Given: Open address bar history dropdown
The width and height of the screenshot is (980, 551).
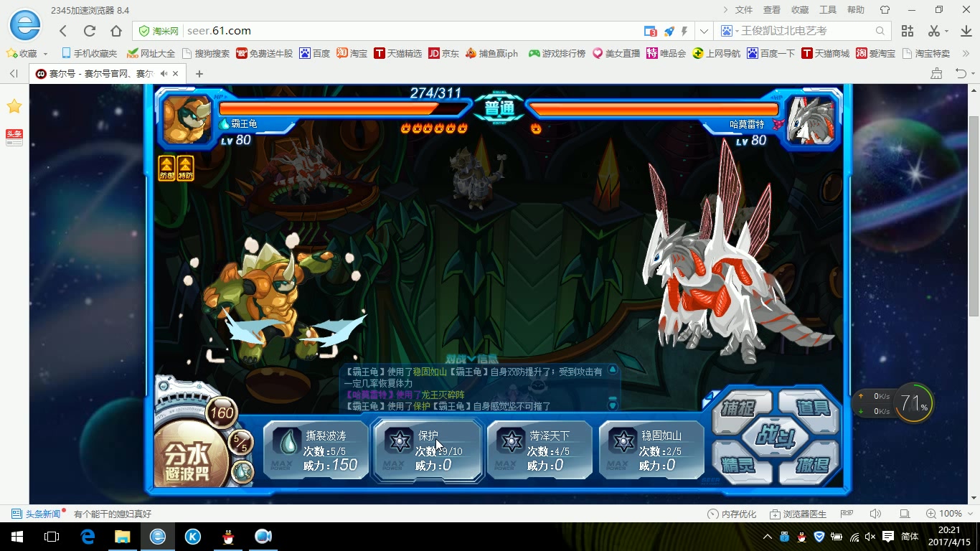Looking at the screenshot, I should pyautogui.click(x=705, y=31).
